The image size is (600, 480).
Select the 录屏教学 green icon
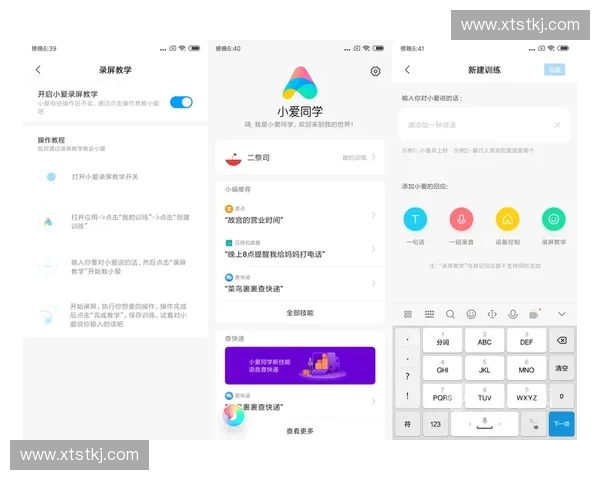pyautogui.click(x=553, y=219)
